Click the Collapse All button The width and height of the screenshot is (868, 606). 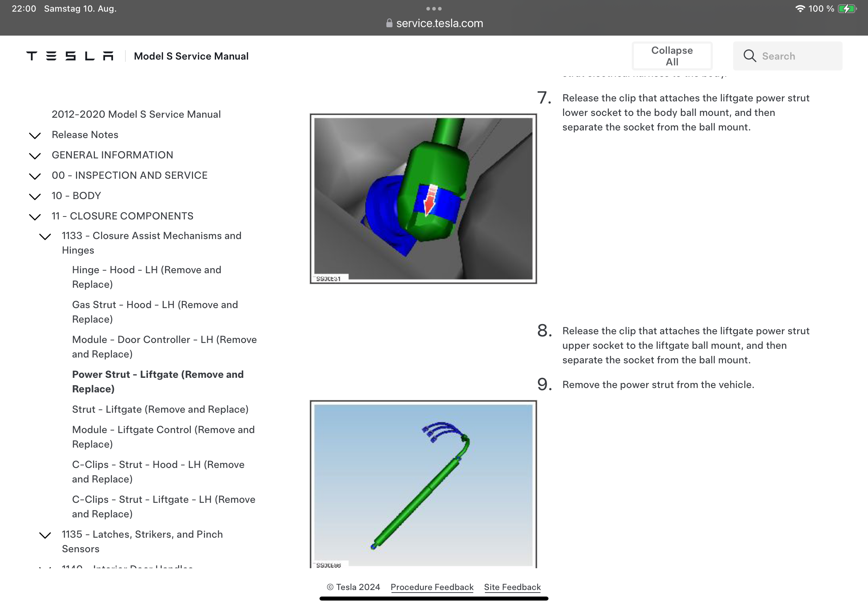pos(672,56)
